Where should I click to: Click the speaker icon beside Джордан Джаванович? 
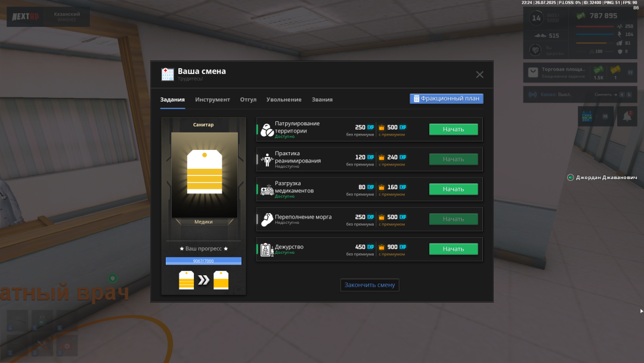click(571, 177)
